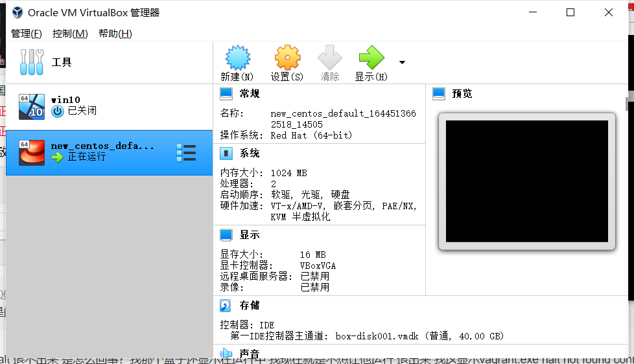Click the 1024 MB memory value
Screen dimensions: 634x364
(288, 174)
